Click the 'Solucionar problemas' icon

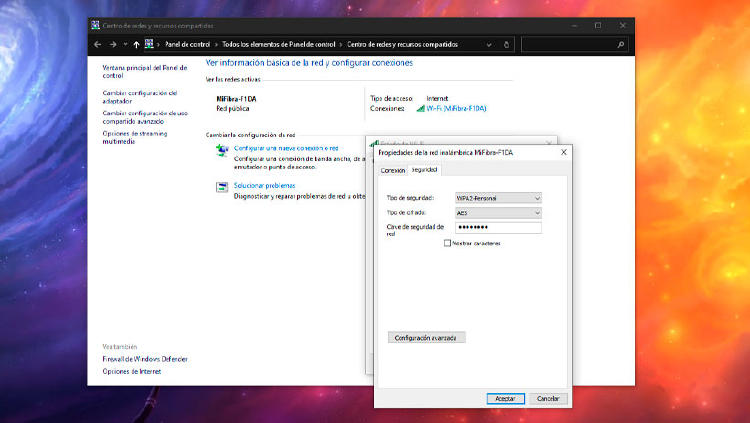point(222,187)
